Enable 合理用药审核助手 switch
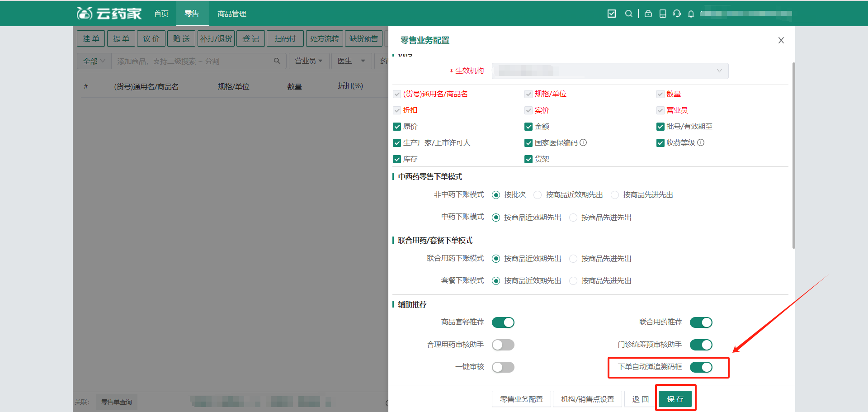This screenshot has width=868, height=412. coord(503,345)
